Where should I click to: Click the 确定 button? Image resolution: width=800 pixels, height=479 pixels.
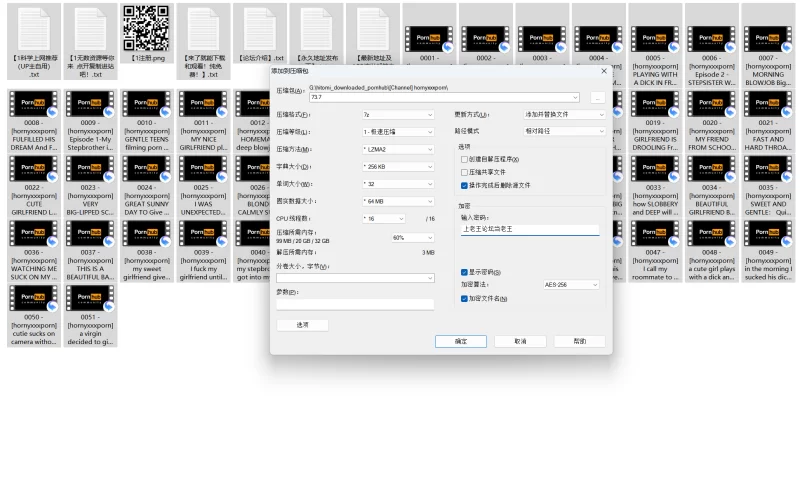(461, 341)
